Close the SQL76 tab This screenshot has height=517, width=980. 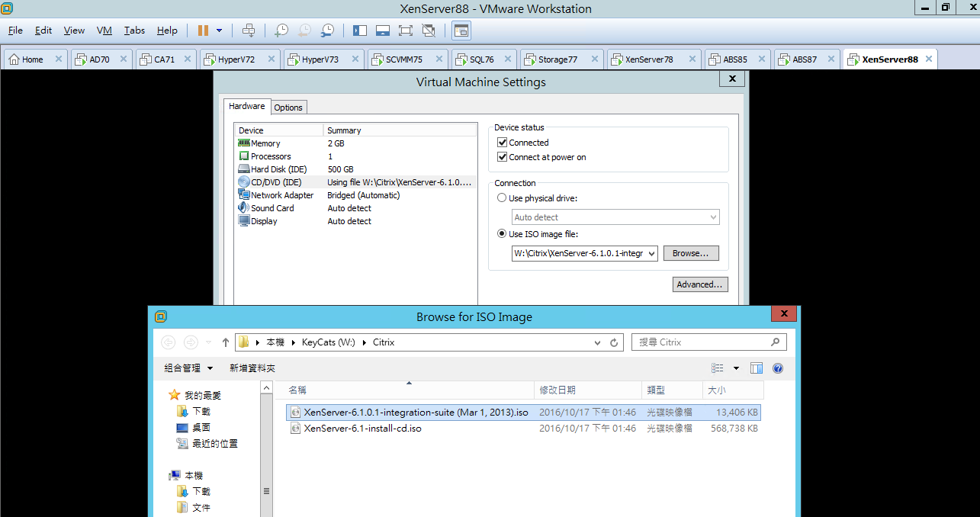(x=507, y=59)
